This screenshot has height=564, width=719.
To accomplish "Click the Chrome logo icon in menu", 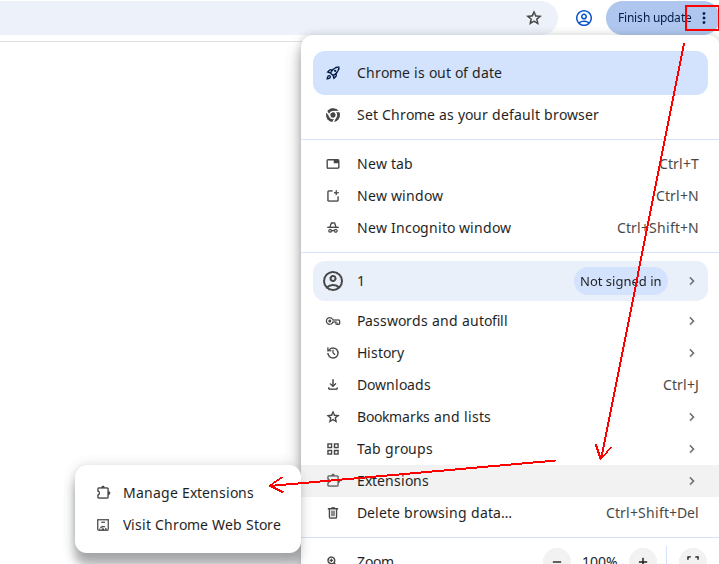I will (x=333, y=115).
